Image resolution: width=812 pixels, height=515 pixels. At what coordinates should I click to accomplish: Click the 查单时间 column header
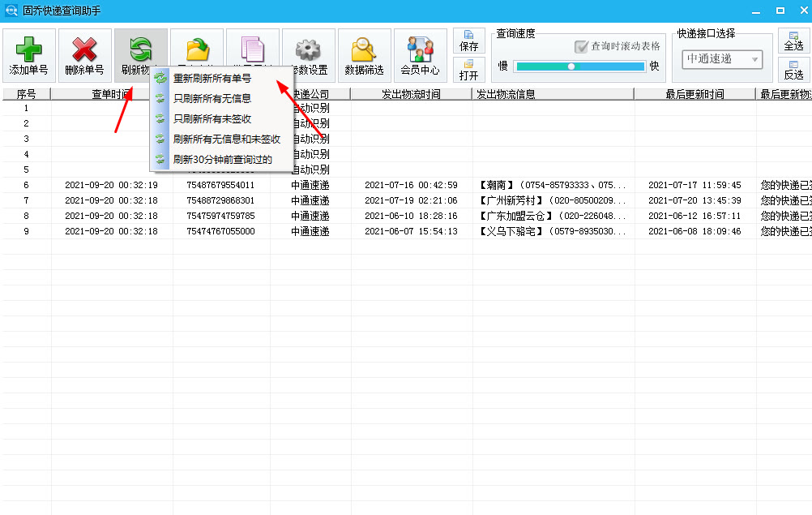tap(111, 94)
